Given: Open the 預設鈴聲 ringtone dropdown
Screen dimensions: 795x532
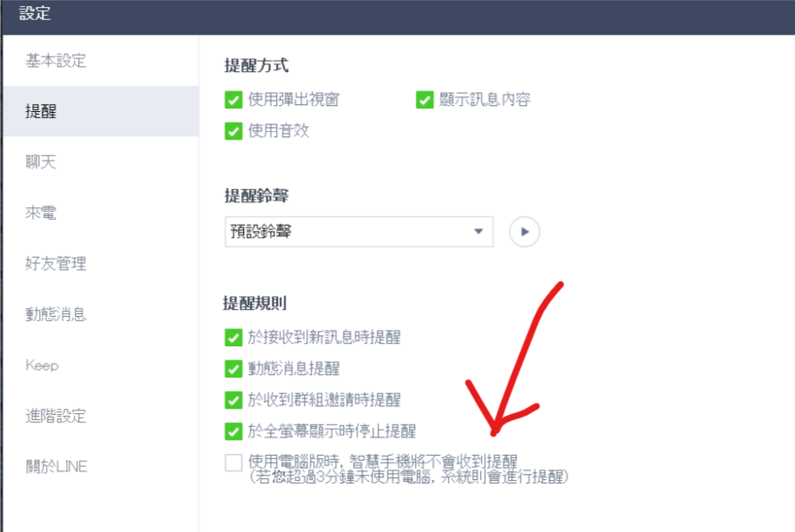Looking at the screenshot, I should click(359, 232).
